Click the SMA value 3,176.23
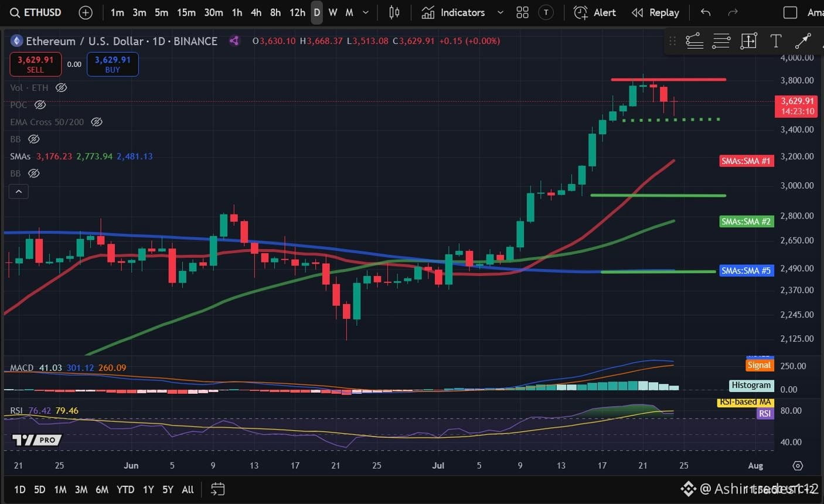The image size is (824, 504). pos(54,156)
